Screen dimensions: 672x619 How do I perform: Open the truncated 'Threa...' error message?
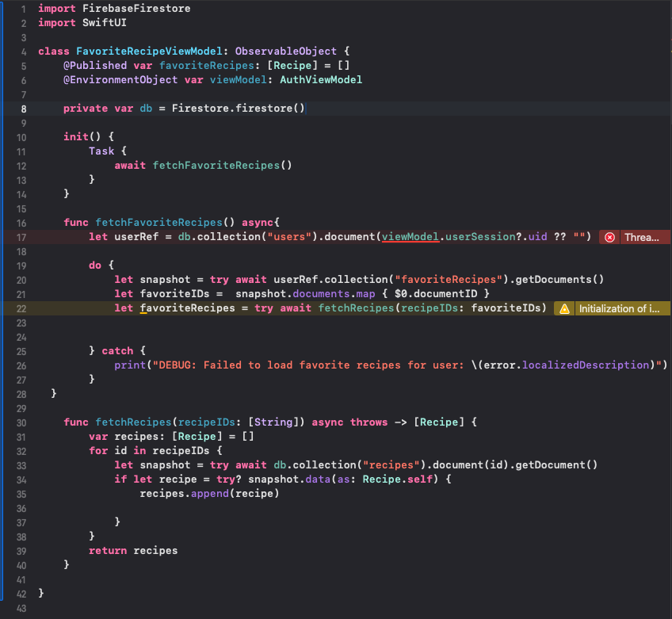[642, 237]
